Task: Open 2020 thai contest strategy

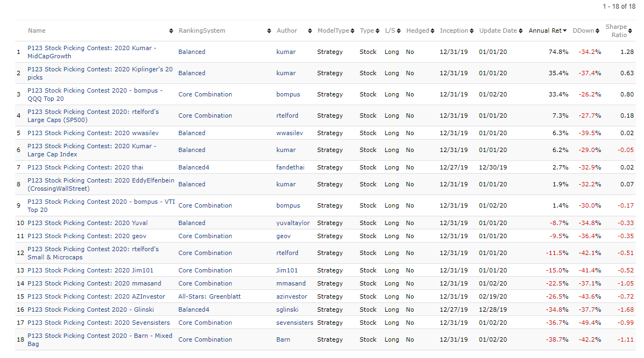Action: (x=85, y=167)
